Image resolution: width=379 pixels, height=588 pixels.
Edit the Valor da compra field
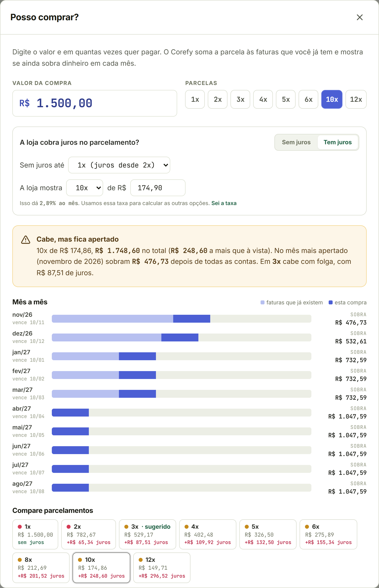pos(95,103)
